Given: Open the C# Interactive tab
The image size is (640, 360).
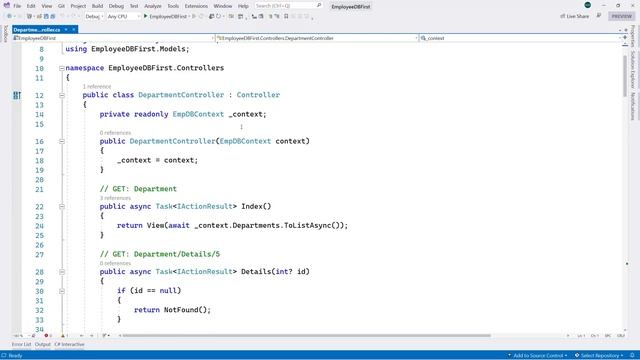Looking at the screenshot, I should coord(69,344).
